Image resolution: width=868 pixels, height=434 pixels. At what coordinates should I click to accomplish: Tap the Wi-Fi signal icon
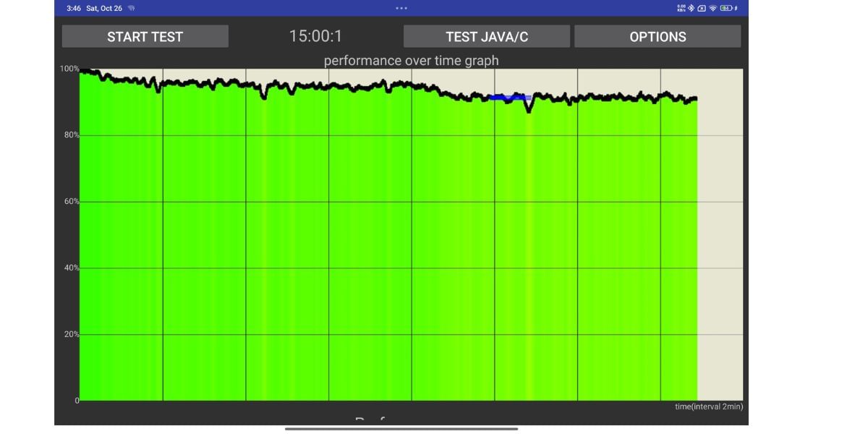[x=712, y=8]
